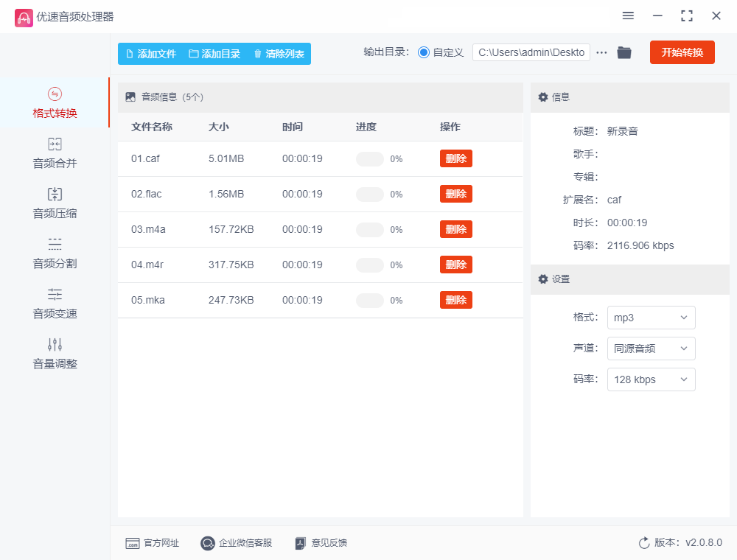Click the folder browse icon for output directory

click(x=624, y=52)
